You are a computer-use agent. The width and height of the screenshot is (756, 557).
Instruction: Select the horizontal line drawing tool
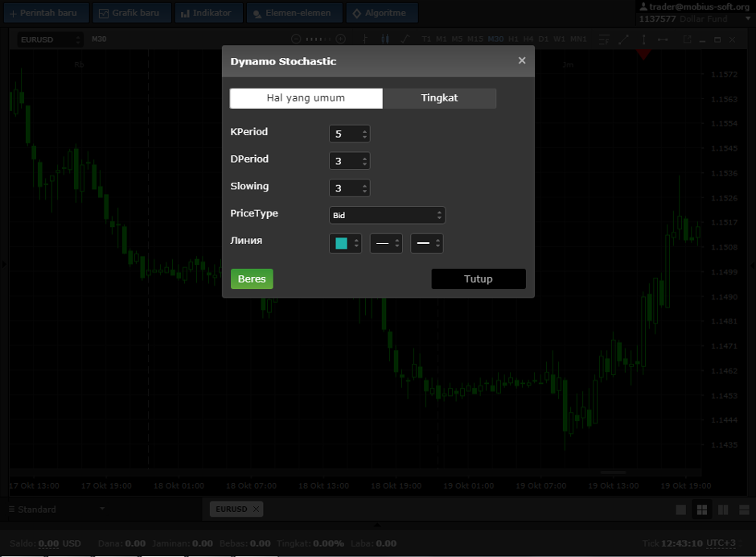coord(663,39)
